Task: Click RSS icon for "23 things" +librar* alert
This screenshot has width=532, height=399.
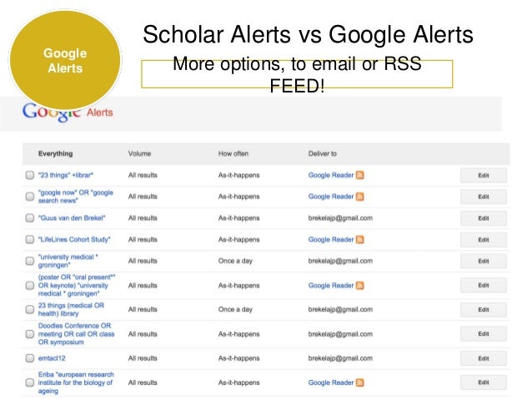Action: 359,175
